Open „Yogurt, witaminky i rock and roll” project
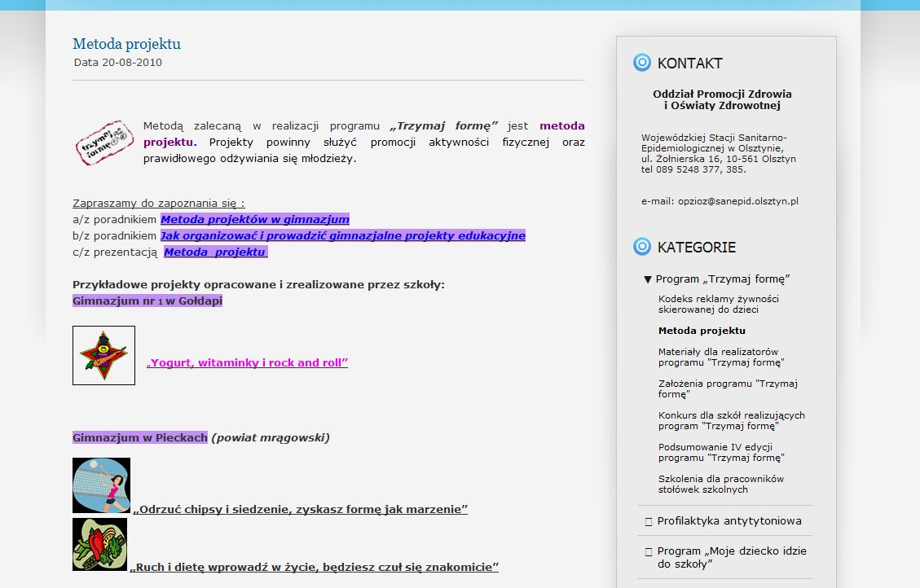The image size is (920, 588). (247, 363)
